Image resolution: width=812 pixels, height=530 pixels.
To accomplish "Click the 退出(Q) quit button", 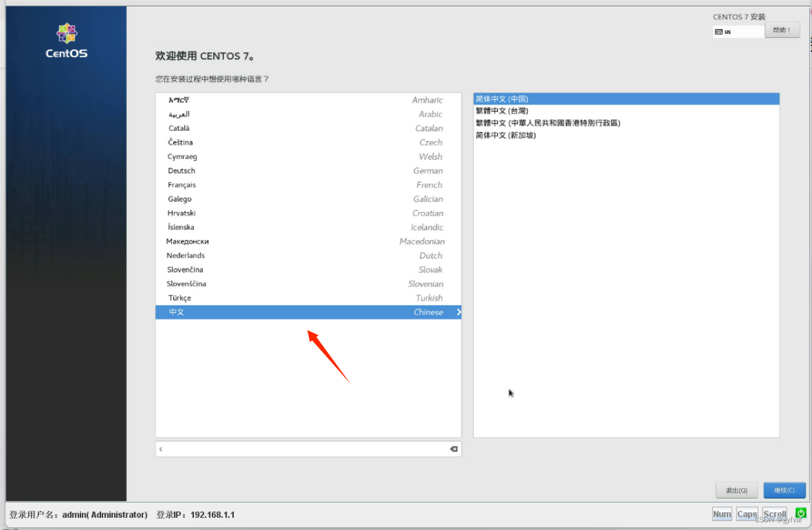I will [737, 490].
